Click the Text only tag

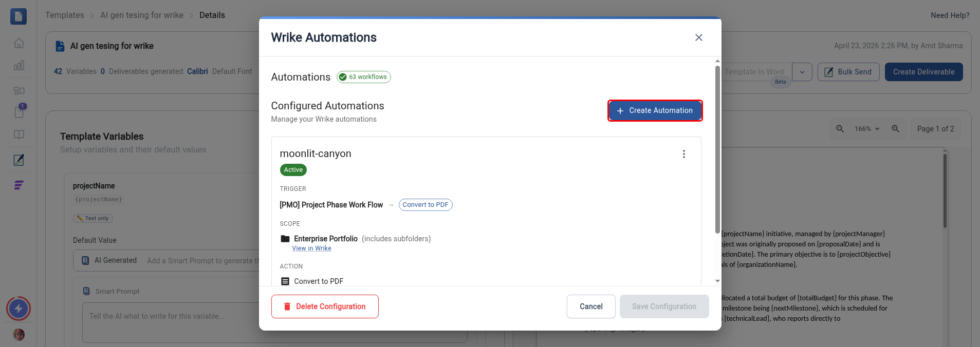[93, 218]
